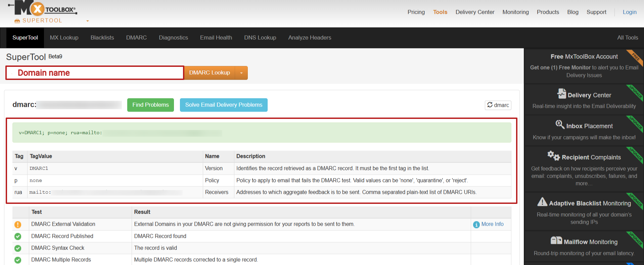Click the Inbox Placement magnifier icon

click(x=560, y=124)
